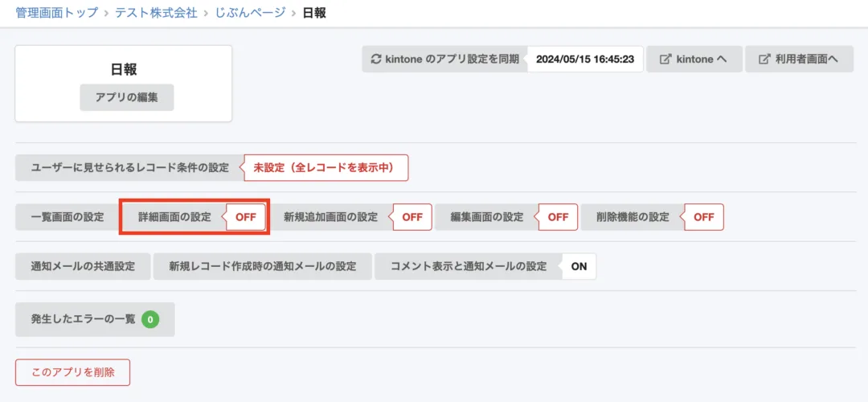The image size is (868, 402).
Task: Open コメント表示と通知メールの設定
Action: pyautogui.click(x=469, y=266)
